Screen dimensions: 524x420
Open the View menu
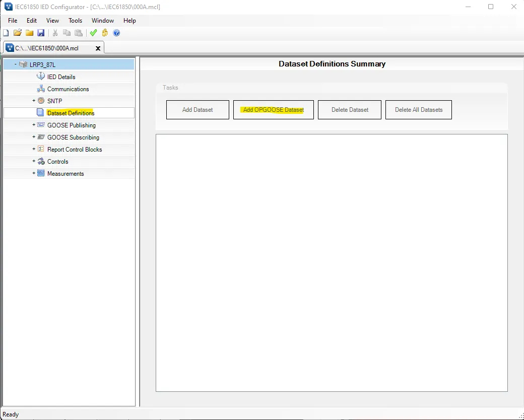click(x=52, y=20)
